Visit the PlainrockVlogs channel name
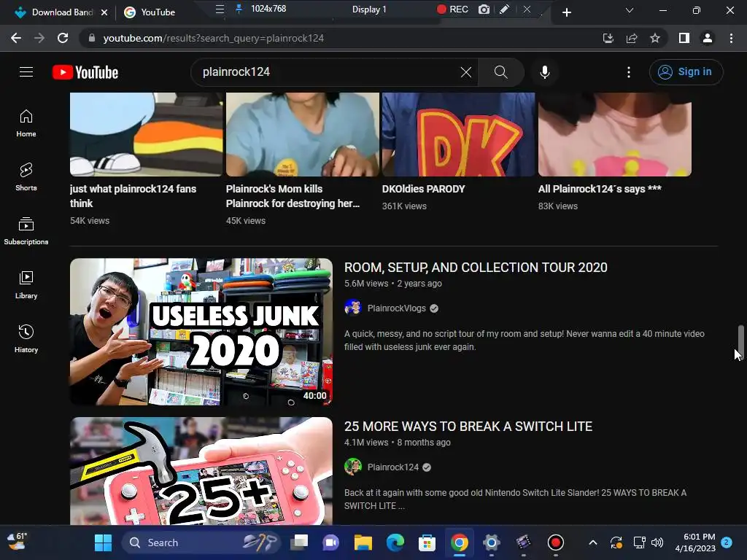Image resolution: width=747 pixels, height=560 pixels. 396,308
